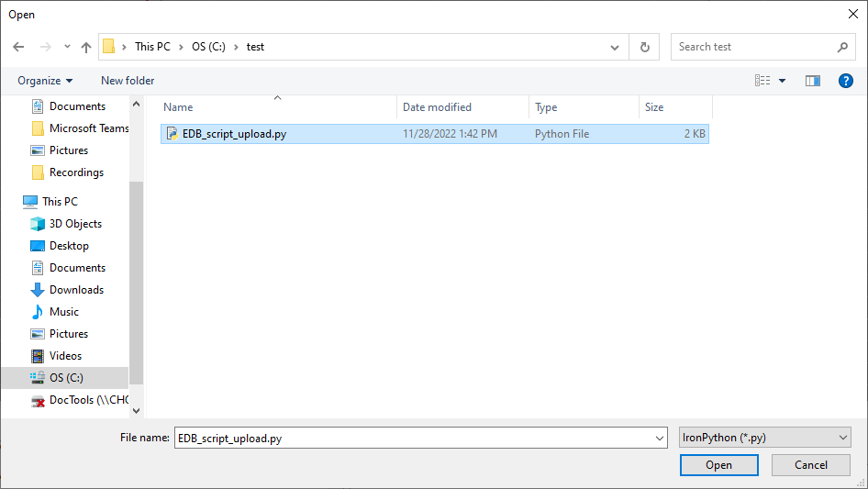Create a New folder

[128, 81]
